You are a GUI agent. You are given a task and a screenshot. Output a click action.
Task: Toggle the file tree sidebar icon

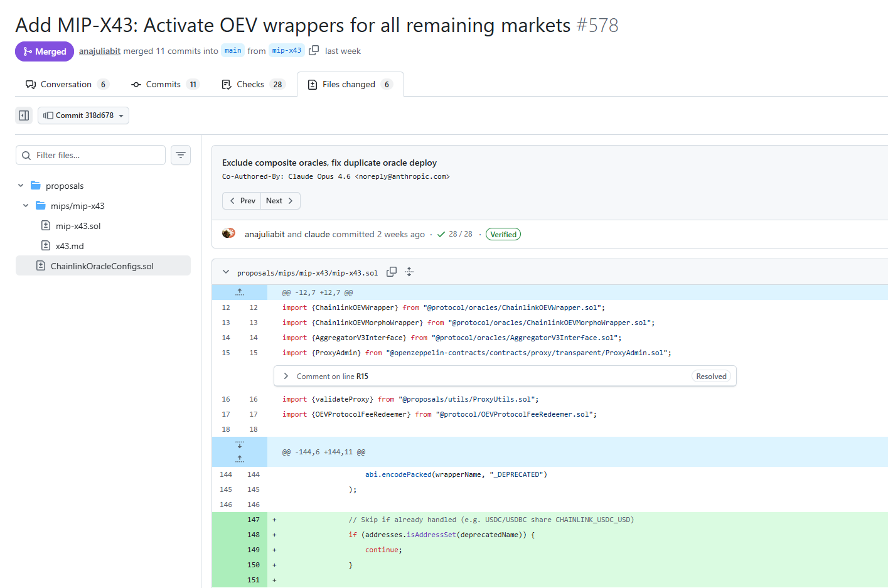[24, 115]
